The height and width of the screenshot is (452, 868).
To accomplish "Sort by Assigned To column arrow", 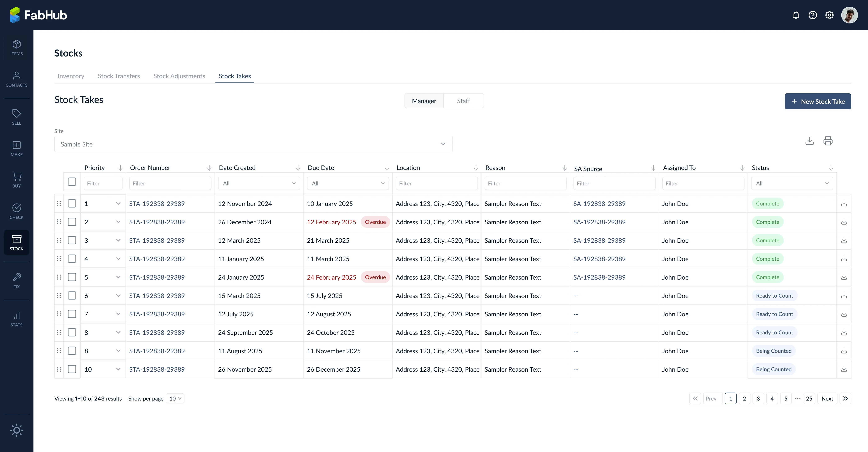I will pos(742,168).
